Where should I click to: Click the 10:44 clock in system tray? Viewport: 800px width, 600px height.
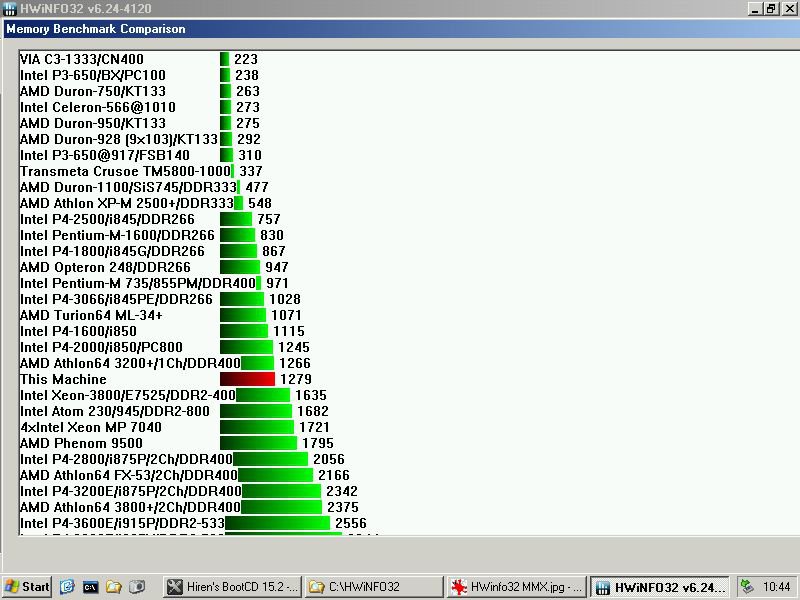777,587
